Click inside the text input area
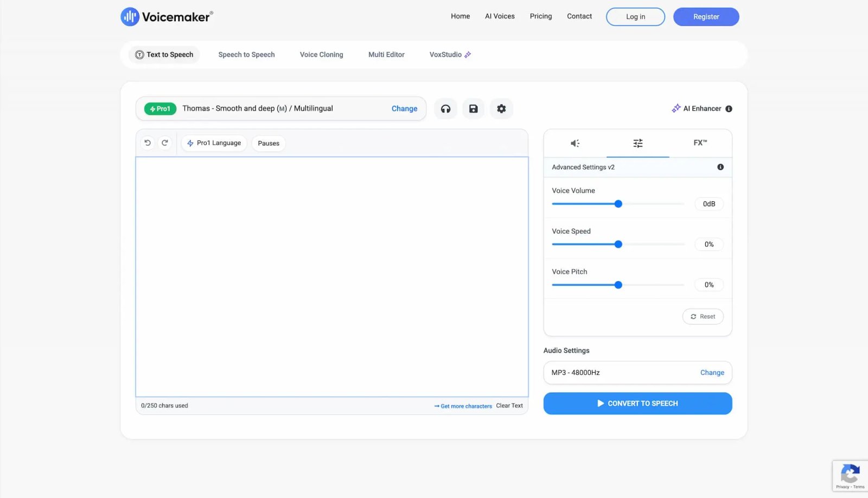 tap(331, 277)
